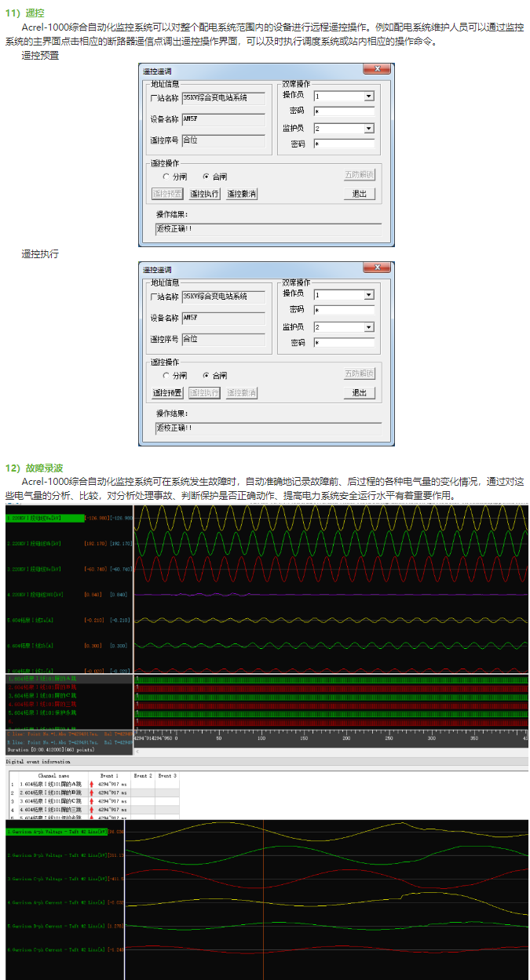Click 设备名称 AM5F field in the 遥控执行 dialog
The image size is (530, 980).
pos(223,318)
